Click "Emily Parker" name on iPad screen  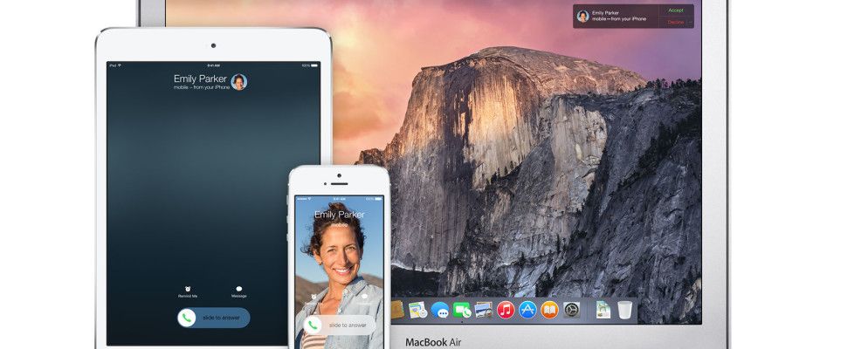200,79
